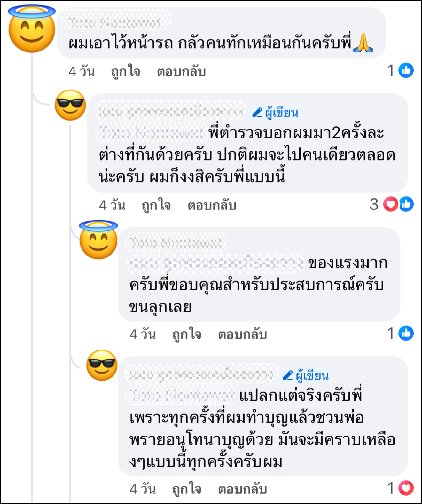Like the "พี่ตำรวจบอกผมมา2ครั้งละ" reply
Image resolution: width=422 pixels, height=504 pixels.
tap(156, 205)
